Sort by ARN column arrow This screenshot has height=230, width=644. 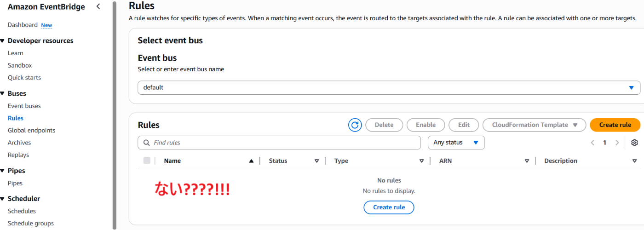[x=527, y=161]
